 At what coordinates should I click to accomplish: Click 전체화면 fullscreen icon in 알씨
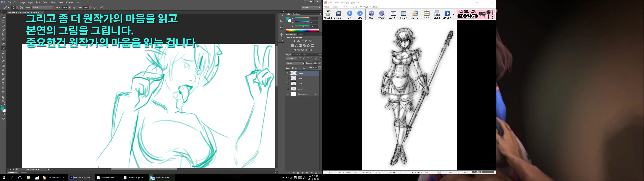coord(338,15)
